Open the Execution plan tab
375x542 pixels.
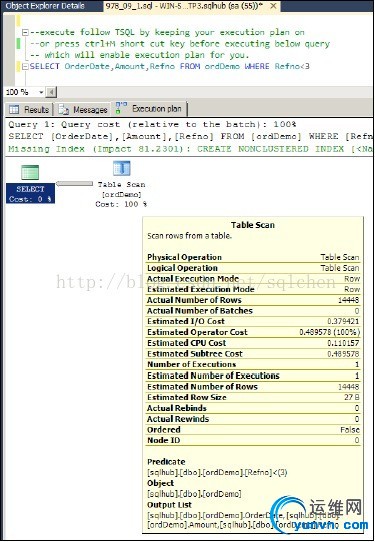click(x=149, y=109)
